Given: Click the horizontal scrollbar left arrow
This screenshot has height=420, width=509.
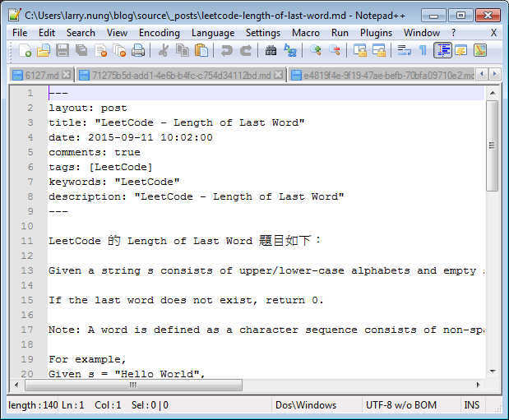Looking at the screenshot, I should tap(16, 385).
